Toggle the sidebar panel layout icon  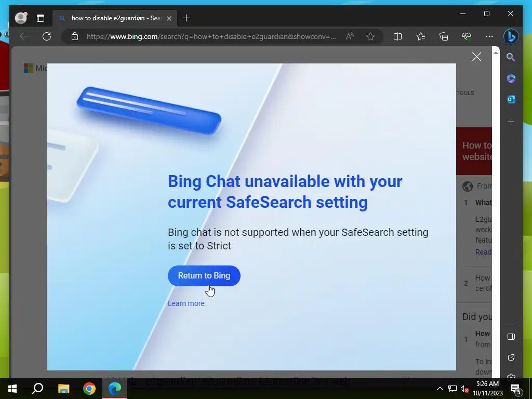click(511, 337)
